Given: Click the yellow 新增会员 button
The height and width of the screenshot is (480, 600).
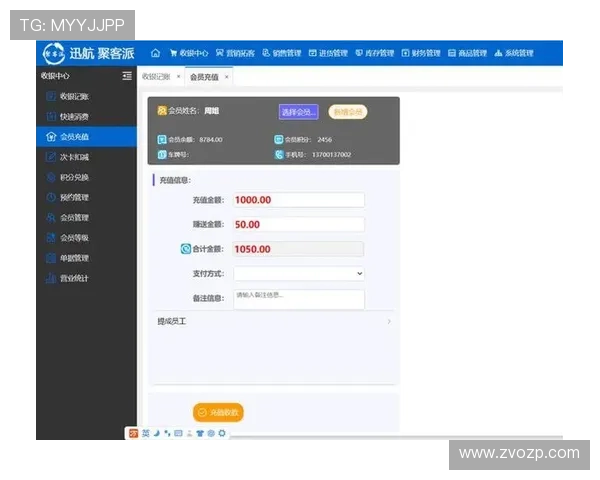Looking at the screenshot, I should coord(347,112).
